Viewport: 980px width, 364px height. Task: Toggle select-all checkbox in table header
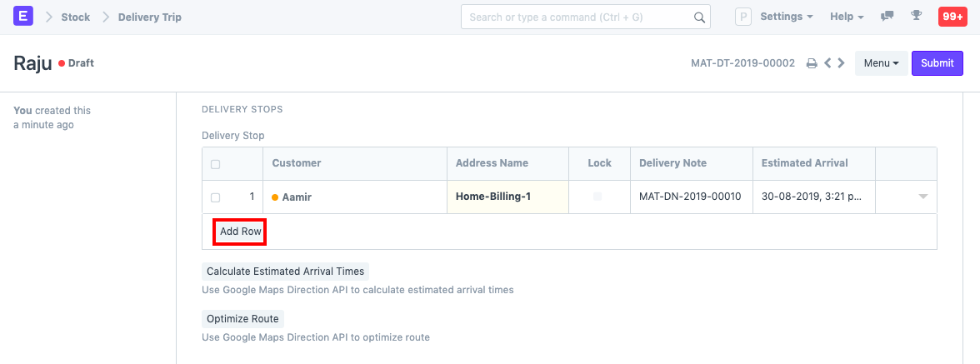[216, 164]
